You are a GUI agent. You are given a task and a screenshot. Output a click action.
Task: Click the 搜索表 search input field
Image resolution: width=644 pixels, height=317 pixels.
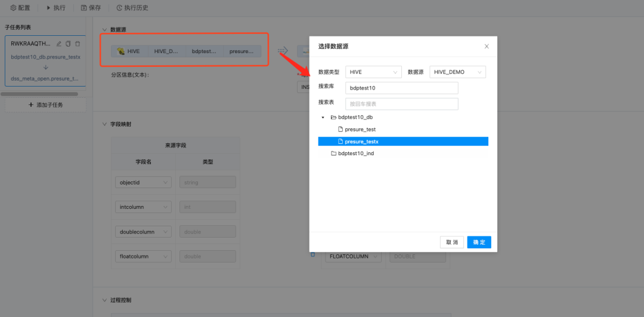point(401,104)
